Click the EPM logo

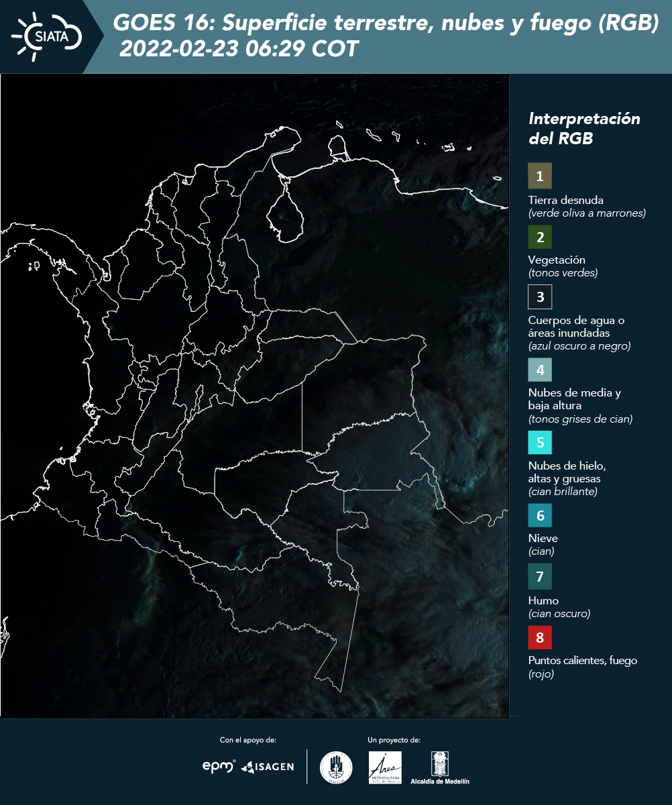click(x=219, y=766)
